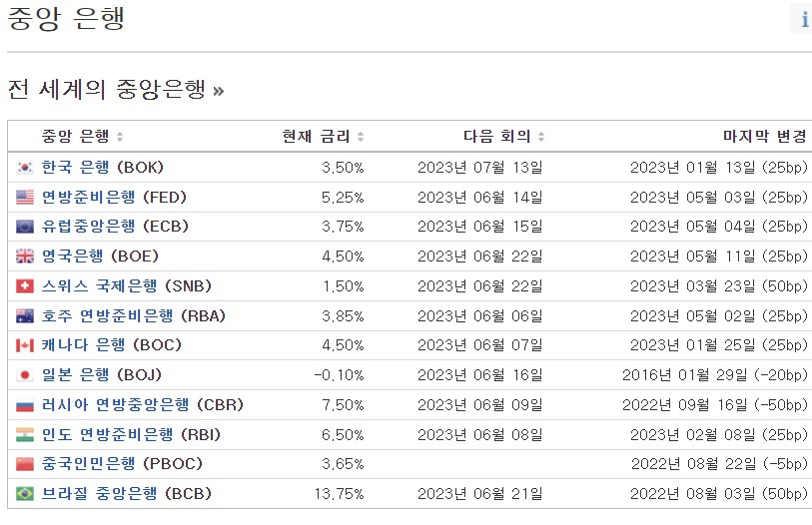Image resolution: width=812 pixels, height=525 pixels.
Task: Open 캐나다 은행 (BOC) link
Action: pos(111,345)
